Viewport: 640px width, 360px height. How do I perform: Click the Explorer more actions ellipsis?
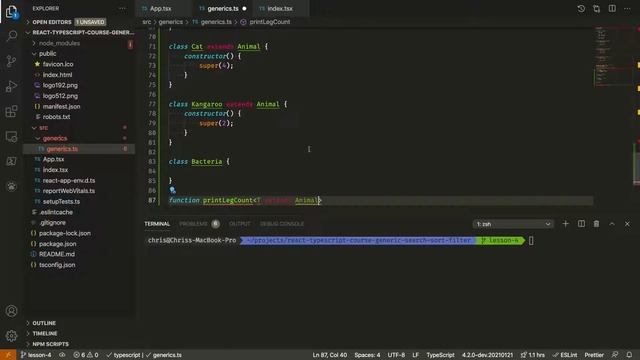pyautogui.click(x=122, y=8)
